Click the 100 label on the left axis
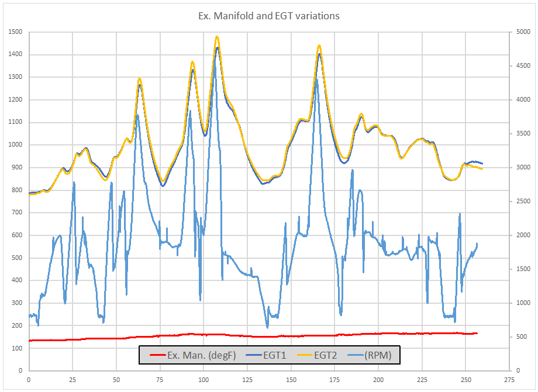The image size is (538, 392). click(x=17, y=348)
